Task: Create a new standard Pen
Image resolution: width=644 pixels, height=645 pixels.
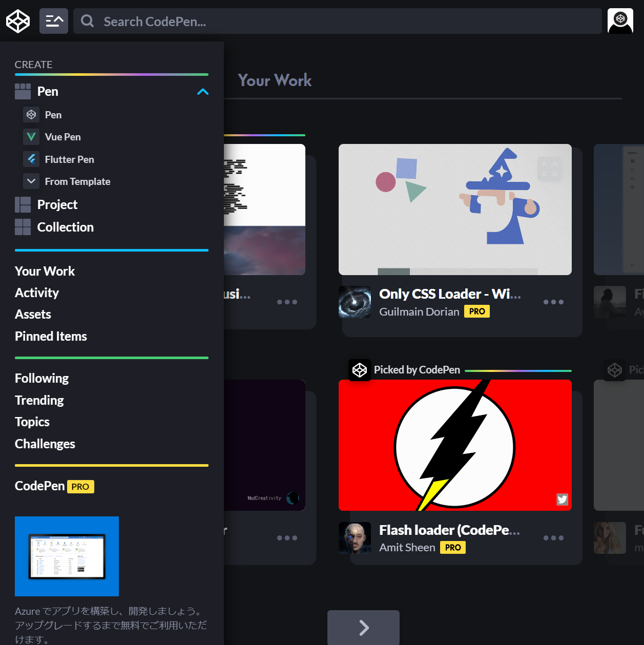Action: [x=53, y=115]
